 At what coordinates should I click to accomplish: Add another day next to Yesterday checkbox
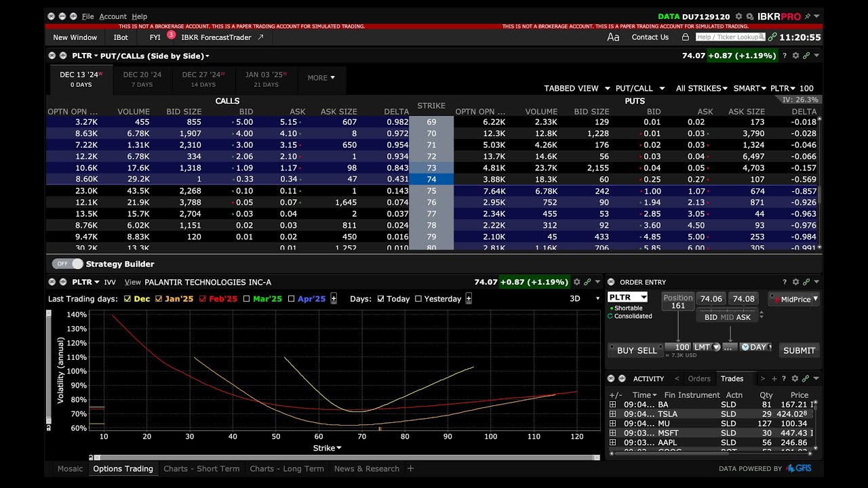tap(469, 299)
